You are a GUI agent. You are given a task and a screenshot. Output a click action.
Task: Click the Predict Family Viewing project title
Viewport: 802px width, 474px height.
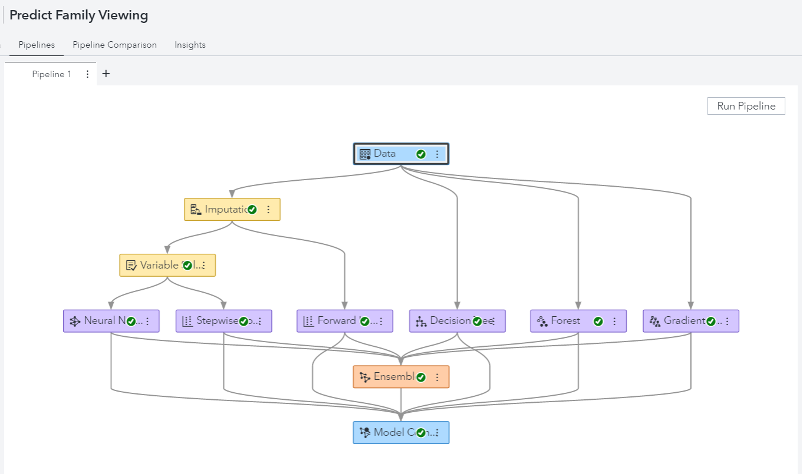point(79,15)
